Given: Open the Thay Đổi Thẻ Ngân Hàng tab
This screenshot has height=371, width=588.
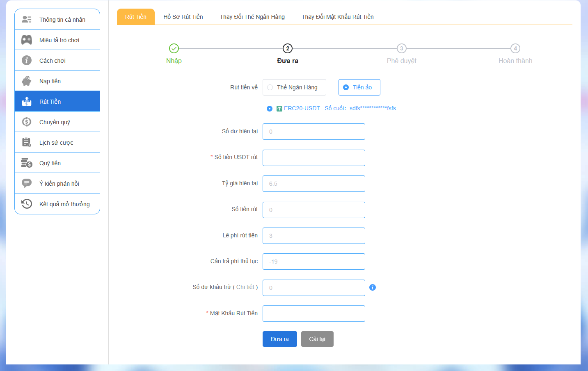Looking at the screenshot, I should pos(252,17).
